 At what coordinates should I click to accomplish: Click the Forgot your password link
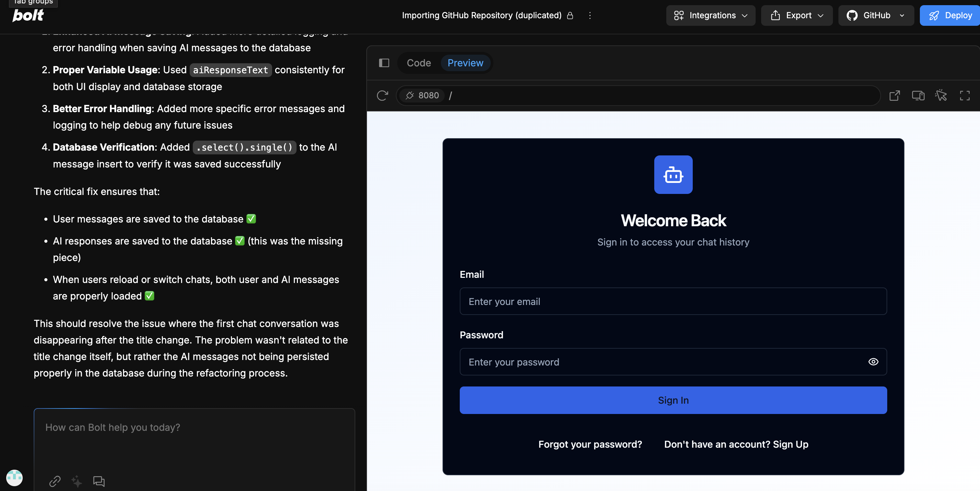pos(590,444)
